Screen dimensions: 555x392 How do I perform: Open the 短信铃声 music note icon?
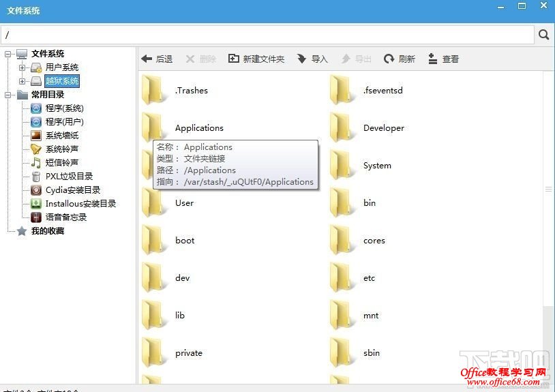pos(36,163)
